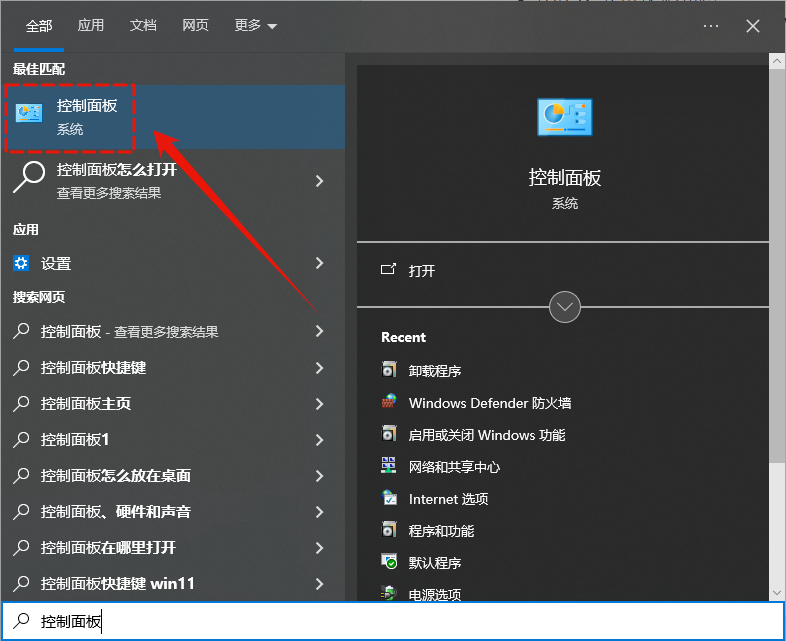Click the search box containing 控制面板
This screenshot has width=786, height=641.
(392, 622)
